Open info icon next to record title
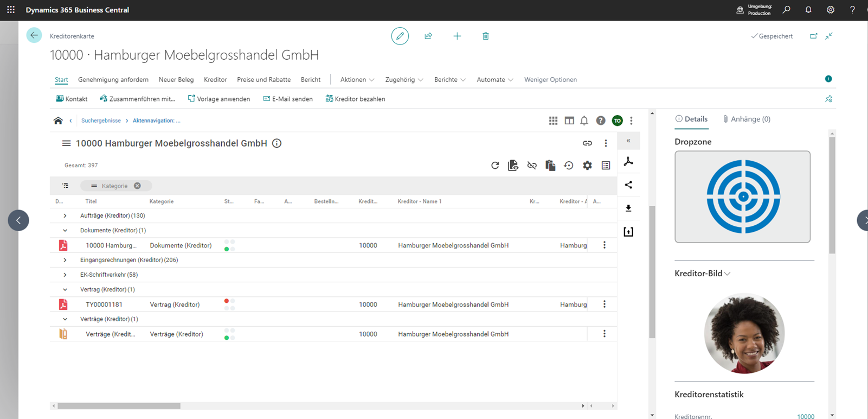The height and width of the screenshot is (419, 868). (277, 143)
